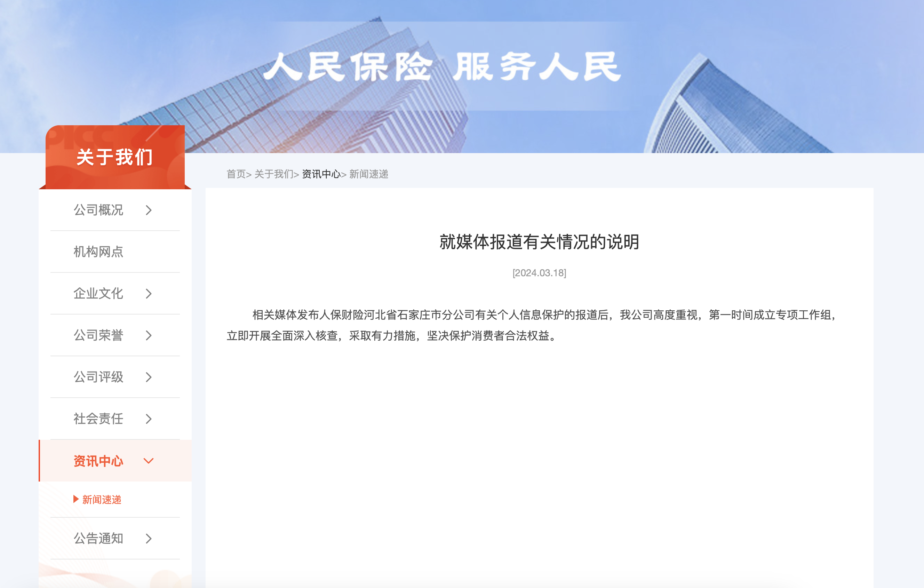The height and width of the screenshot is (588, 924).
Task: Click the article line starting 相关媒体发布人保财险
Action: (x=545, y=315)
